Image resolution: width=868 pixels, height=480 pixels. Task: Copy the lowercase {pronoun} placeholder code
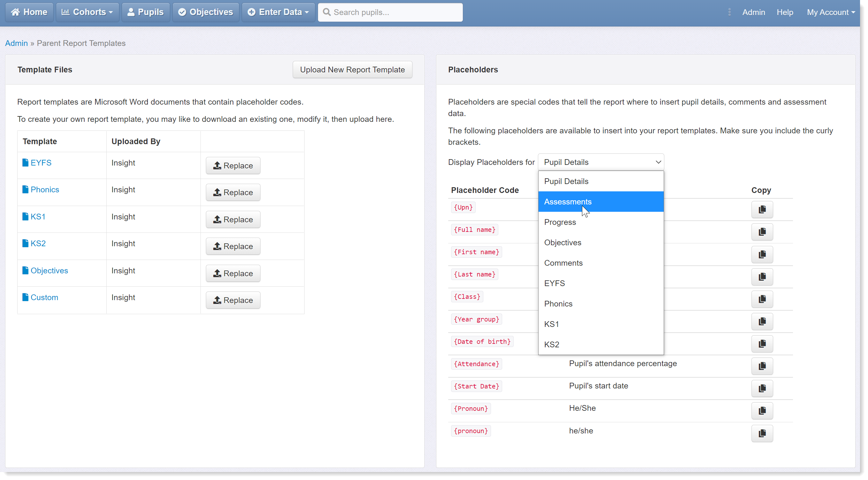tap(762, 433)
